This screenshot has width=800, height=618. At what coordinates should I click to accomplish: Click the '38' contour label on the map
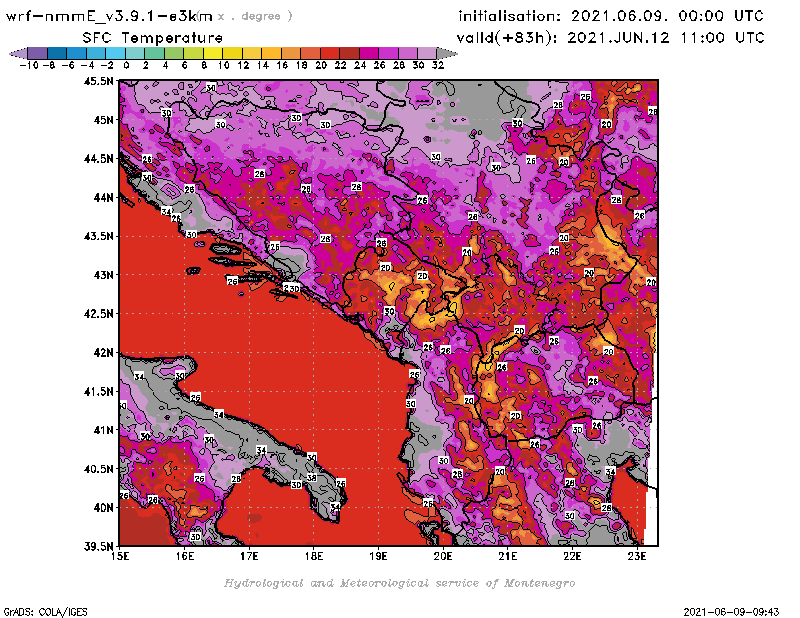(x=311, y=478)
